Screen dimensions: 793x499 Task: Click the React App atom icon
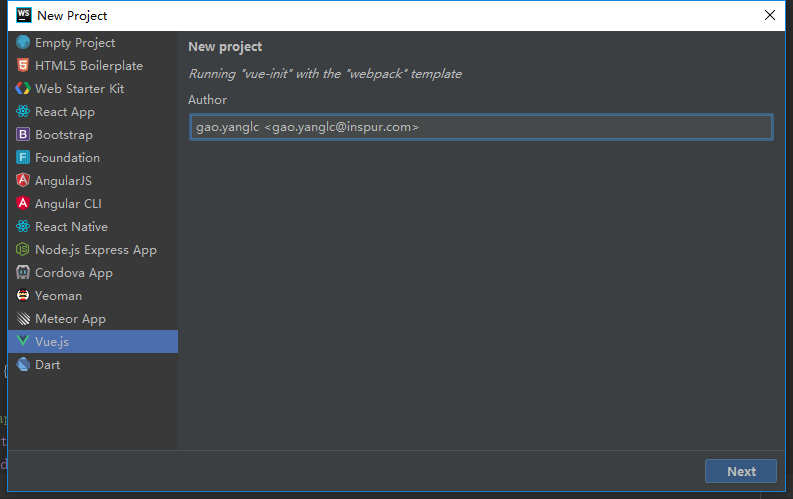[x=23, y=111]
